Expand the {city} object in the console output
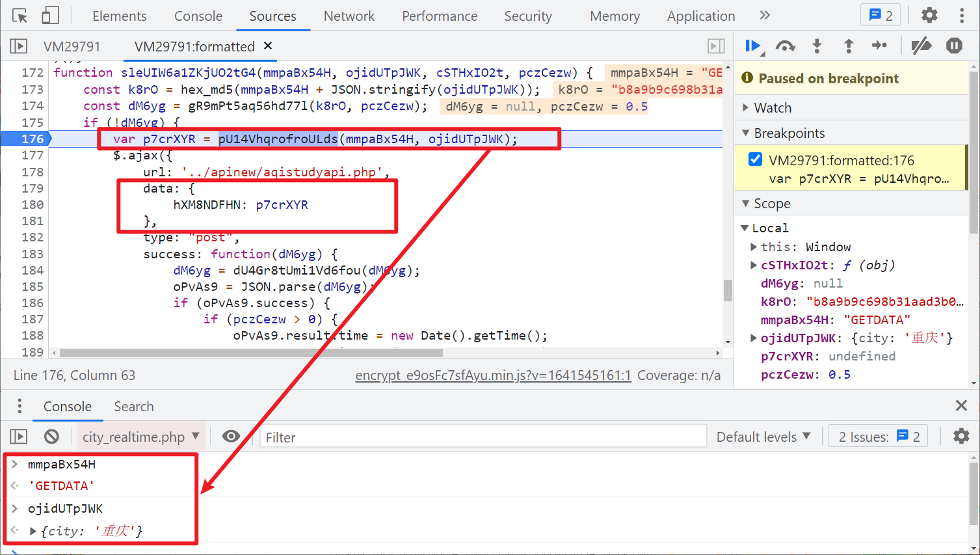Viewport: 980px width, 555px height. pos(33,531)
